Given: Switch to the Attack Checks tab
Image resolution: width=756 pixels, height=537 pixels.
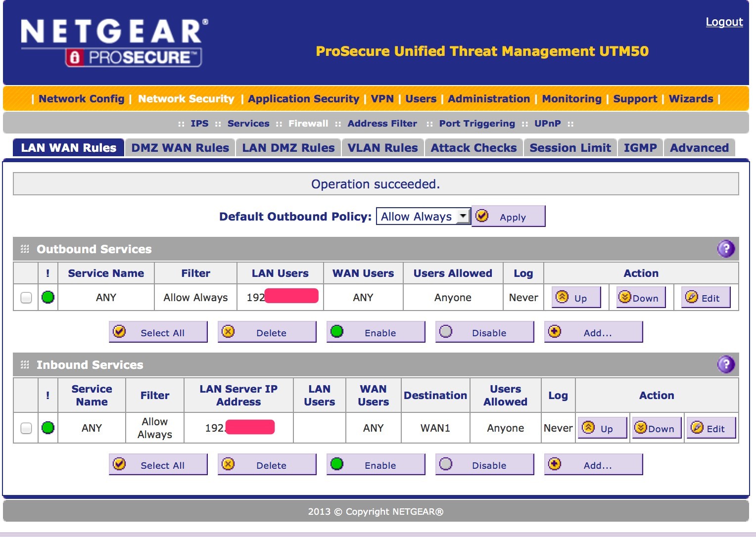Looking at the screenshot, I should pyautogui.click(x=473, y=147).
